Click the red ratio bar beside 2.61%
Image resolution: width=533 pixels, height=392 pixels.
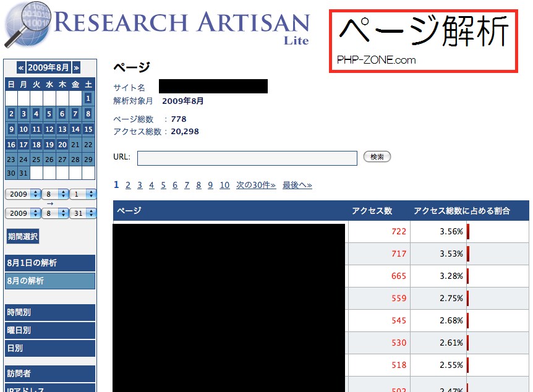coord(467,343)
